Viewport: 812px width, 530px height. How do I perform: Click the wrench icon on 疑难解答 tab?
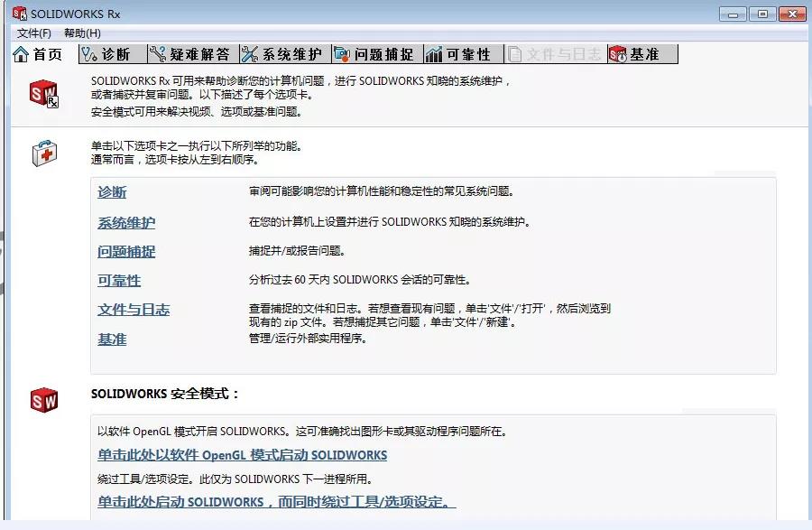[x=157, y=54]
